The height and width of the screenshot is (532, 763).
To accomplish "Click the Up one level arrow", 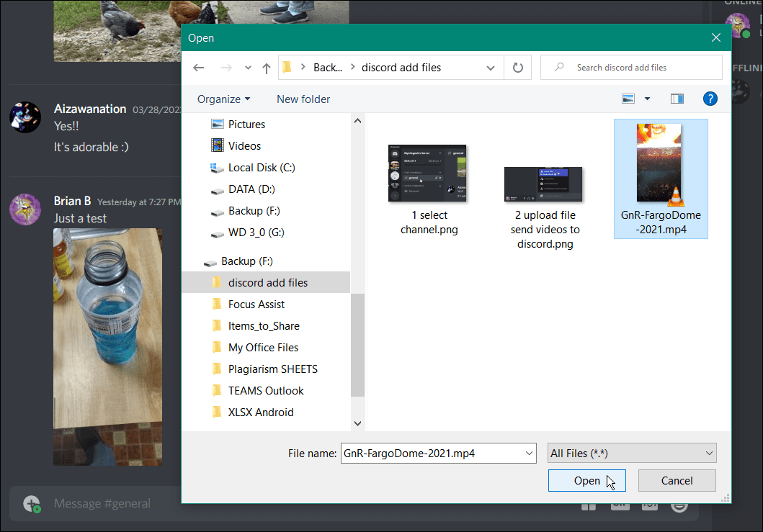I will [x=267, y=68].
